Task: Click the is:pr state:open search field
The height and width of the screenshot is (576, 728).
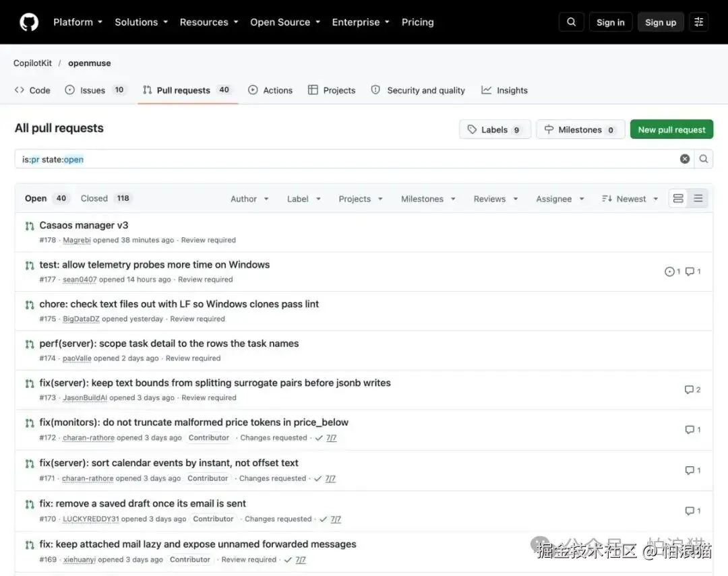Action: pyautogui.click(x=348, y=159)
